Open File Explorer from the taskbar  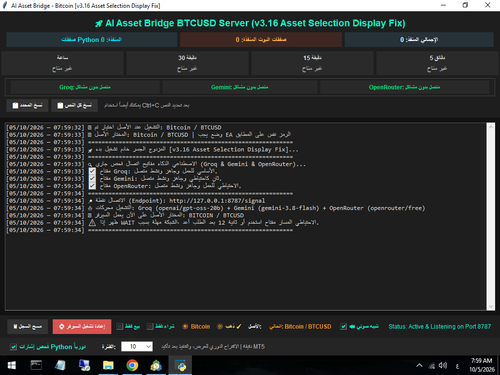(108, 366)
